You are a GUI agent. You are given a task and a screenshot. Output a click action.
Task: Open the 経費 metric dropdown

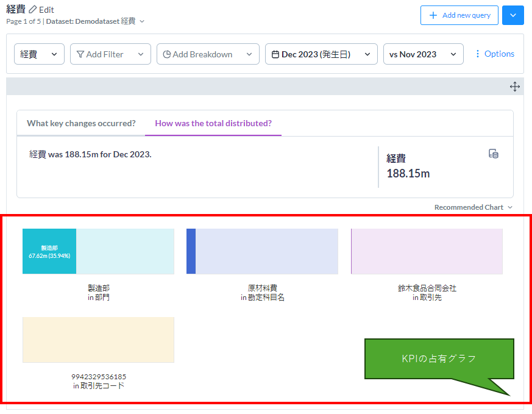(x=39, y=54)
